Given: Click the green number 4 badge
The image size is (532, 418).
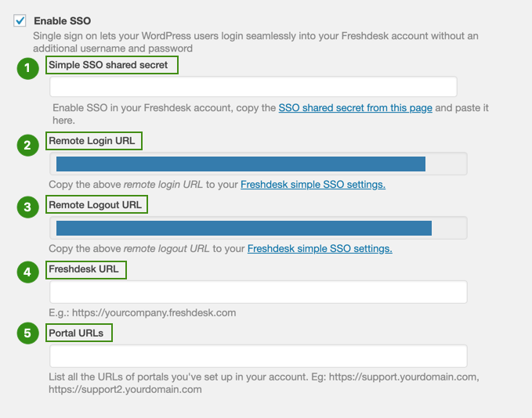Looking at the screenshot, I should (27, 272).
